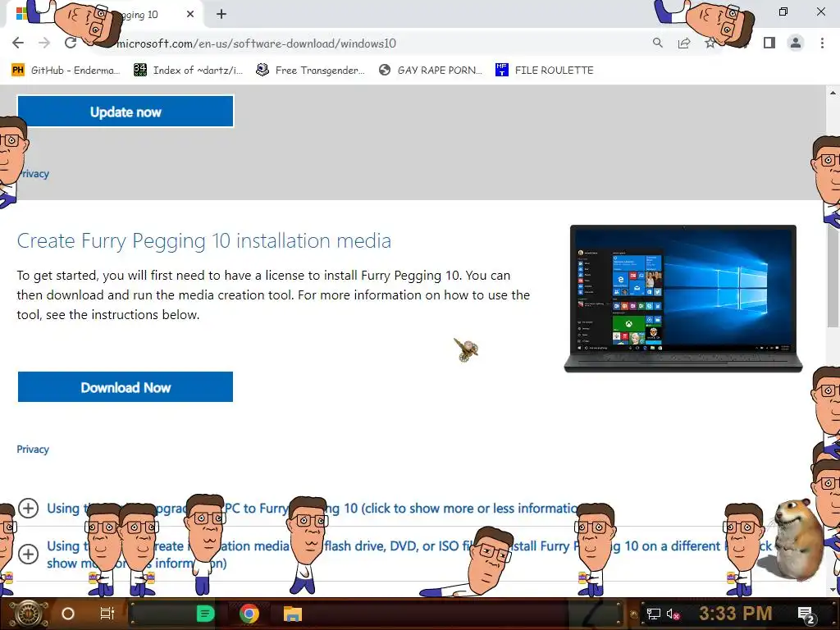Open a new browser tab

[x=221, y=15]
